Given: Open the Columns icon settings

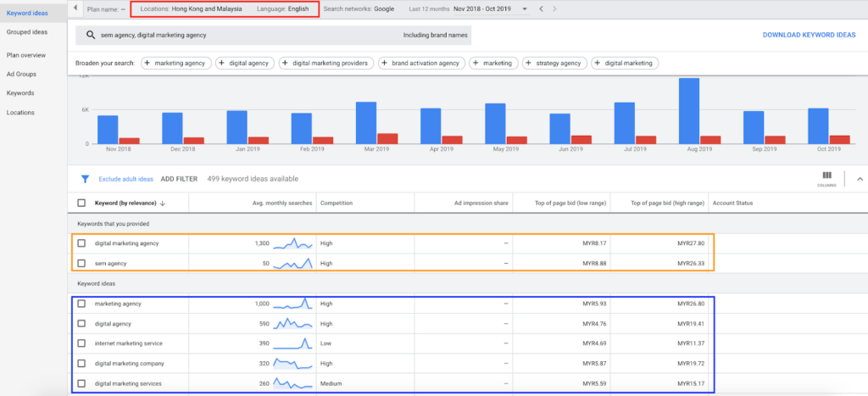Looking at the screenshot, I should click(x=827, y=178).
